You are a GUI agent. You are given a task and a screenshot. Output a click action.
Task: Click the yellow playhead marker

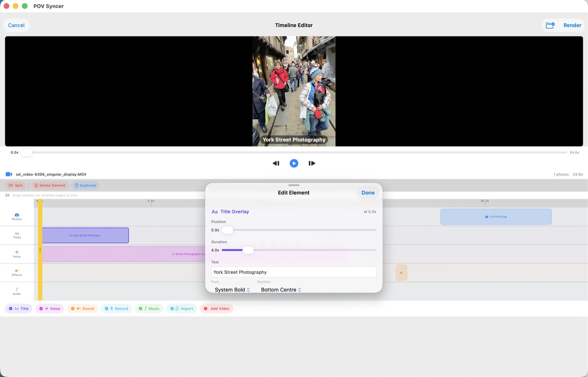tap(40, 250)
